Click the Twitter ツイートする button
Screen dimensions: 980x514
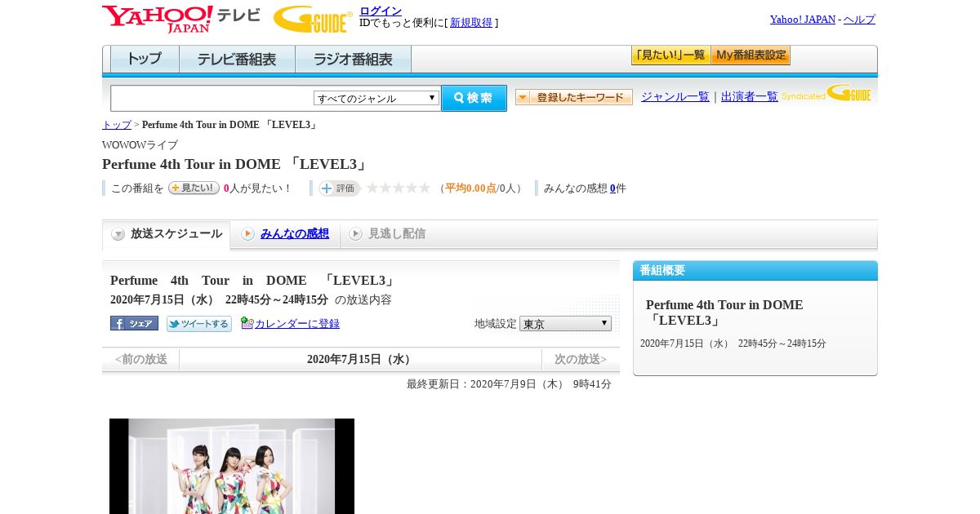coord(199,324)
